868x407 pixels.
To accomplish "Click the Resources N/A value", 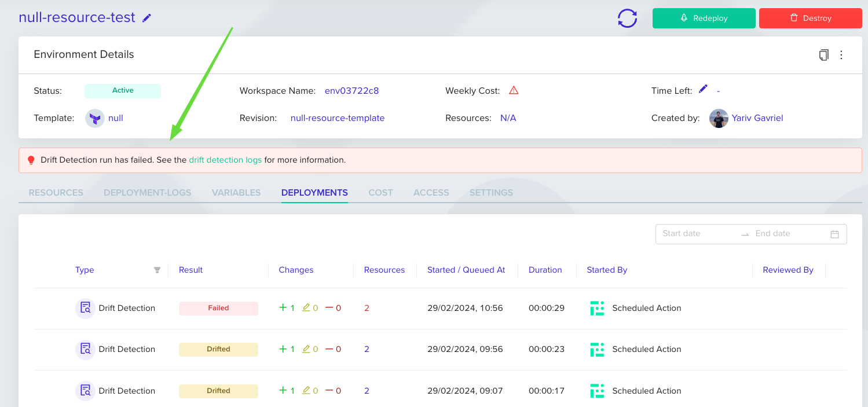I will click(508, 118).
